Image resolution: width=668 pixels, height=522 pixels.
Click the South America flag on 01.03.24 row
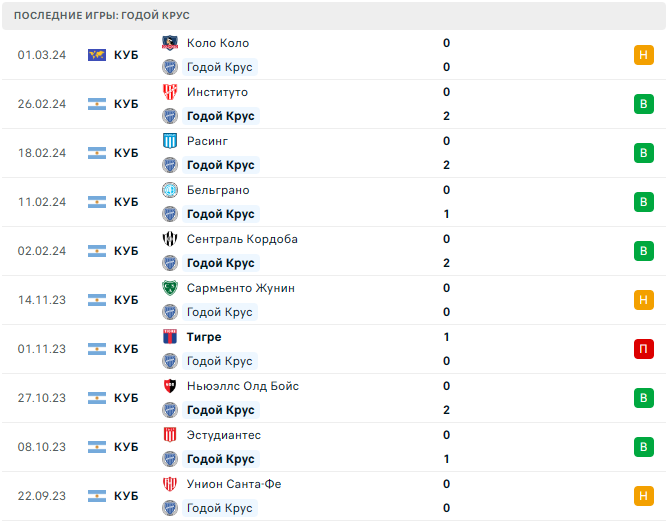pyautogui.click(x=97, y=55)
